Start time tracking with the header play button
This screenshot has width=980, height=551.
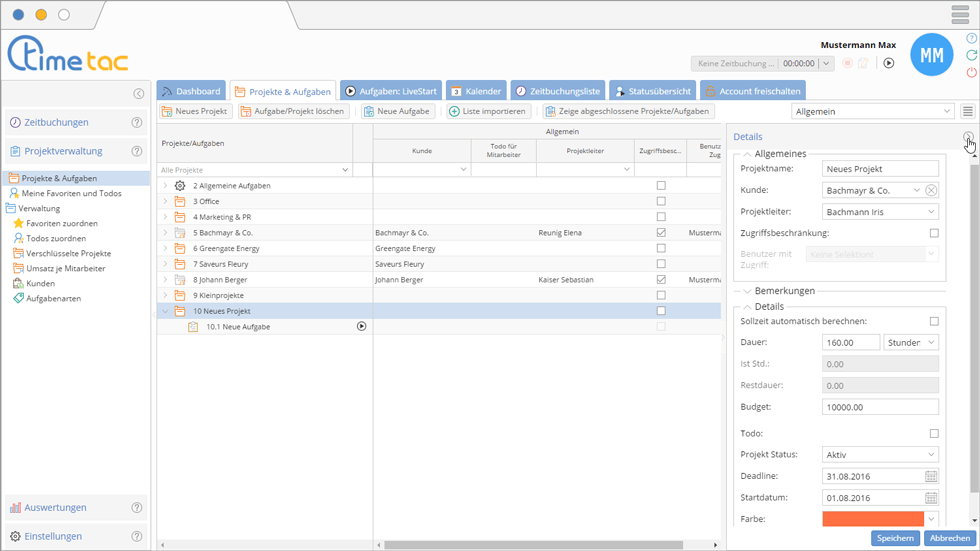(x=888, y=63)
